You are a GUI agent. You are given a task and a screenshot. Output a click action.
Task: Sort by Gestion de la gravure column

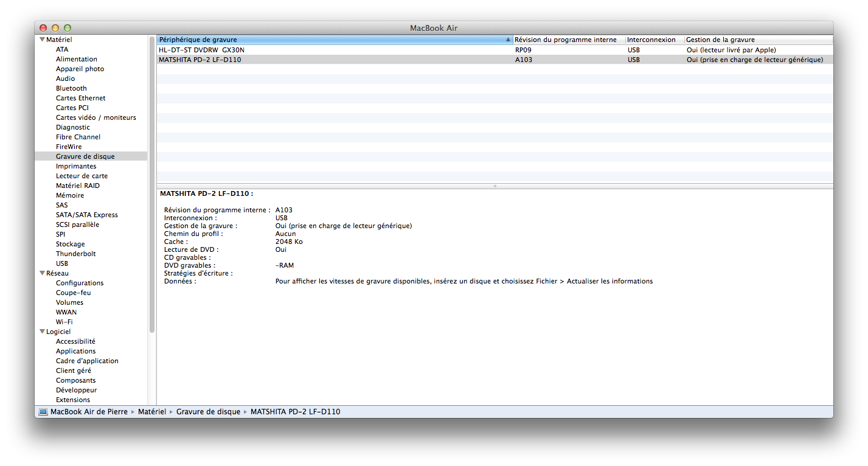click(x=759, y=40)
